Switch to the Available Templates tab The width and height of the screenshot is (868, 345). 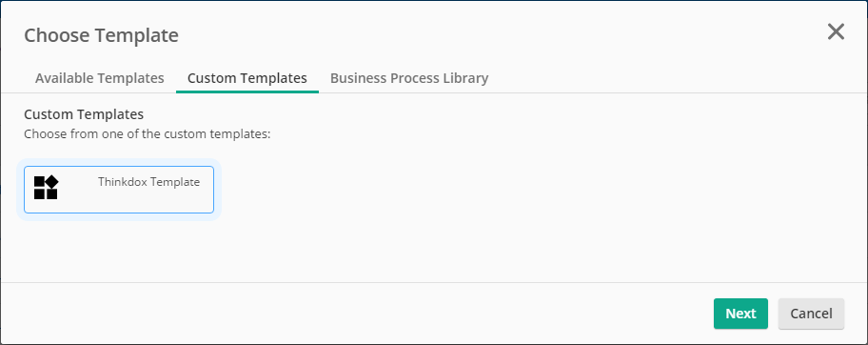(x=100, y=78)
